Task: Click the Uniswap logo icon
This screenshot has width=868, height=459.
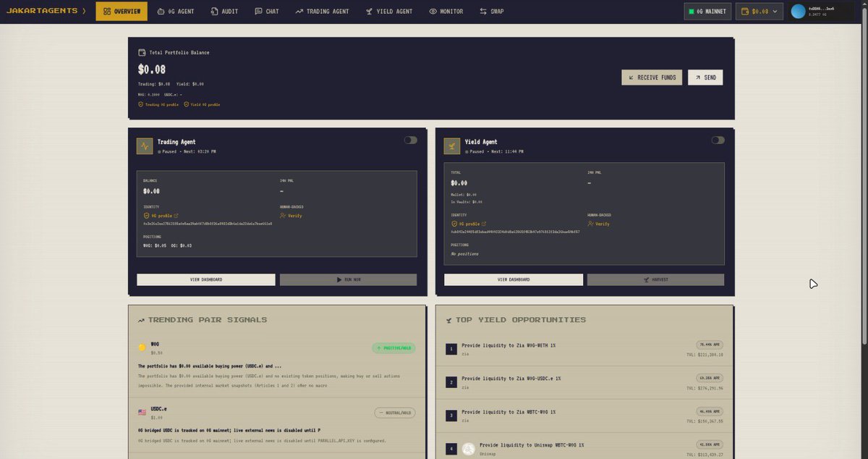Action: [469, 449]
